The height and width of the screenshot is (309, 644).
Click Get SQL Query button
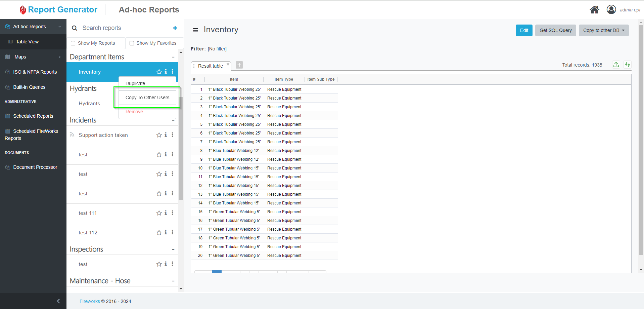coord(555,30)
